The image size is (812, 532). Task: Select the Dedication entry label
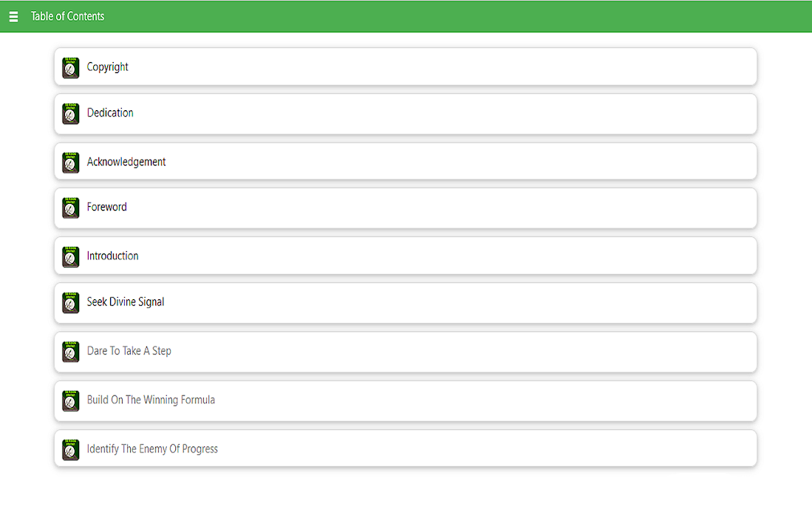[110, 113]
